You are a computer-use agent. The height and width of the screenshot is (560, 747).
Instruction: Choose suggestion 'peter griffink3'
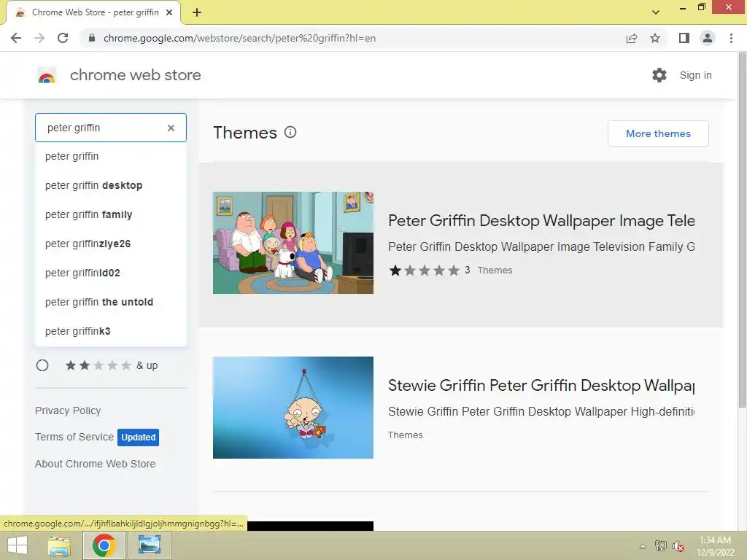click(111, 331)
